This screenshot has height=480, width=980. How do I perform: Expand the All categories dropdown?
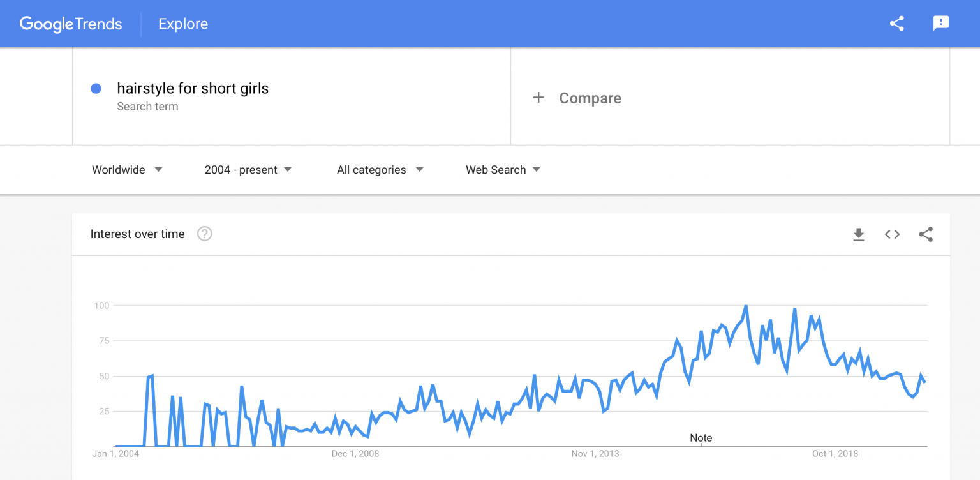coord(380,170)
